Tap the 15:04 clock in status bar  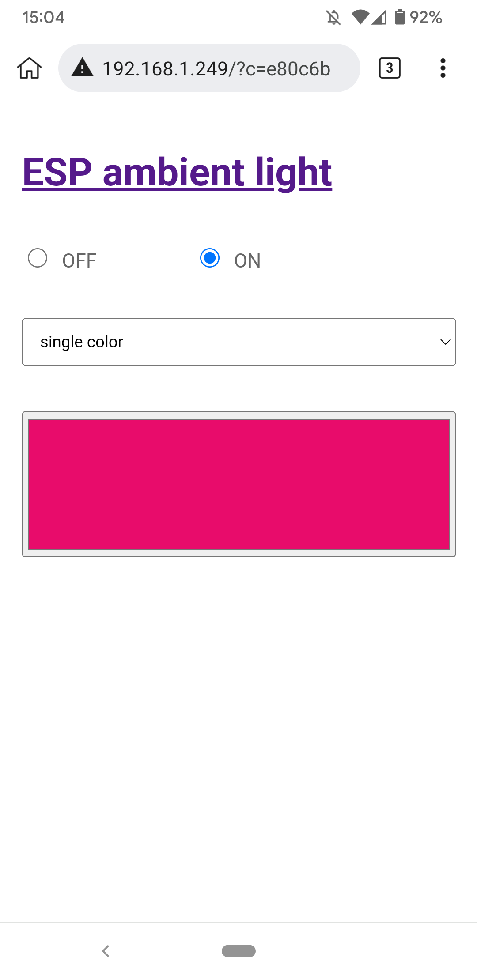tap(44, 18)
